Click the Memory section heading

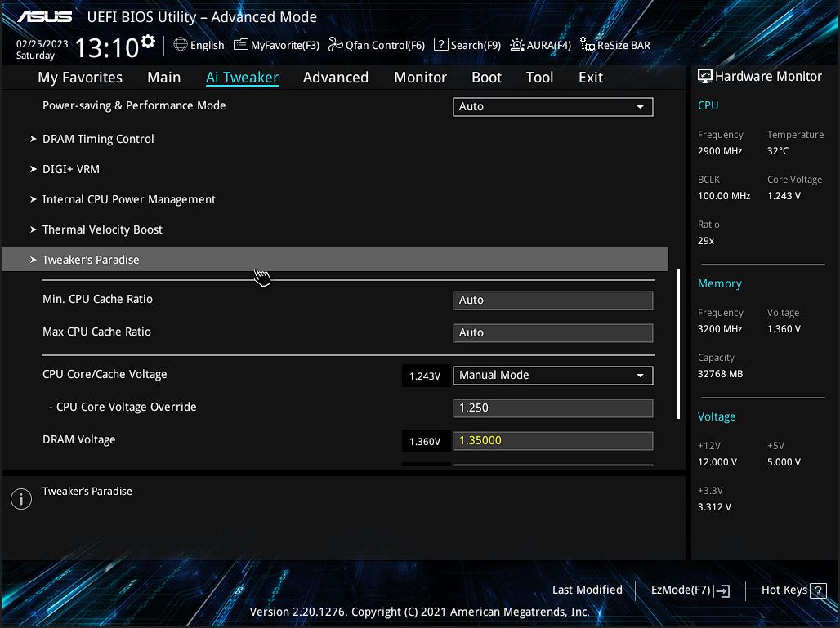[x=719, y=283]
